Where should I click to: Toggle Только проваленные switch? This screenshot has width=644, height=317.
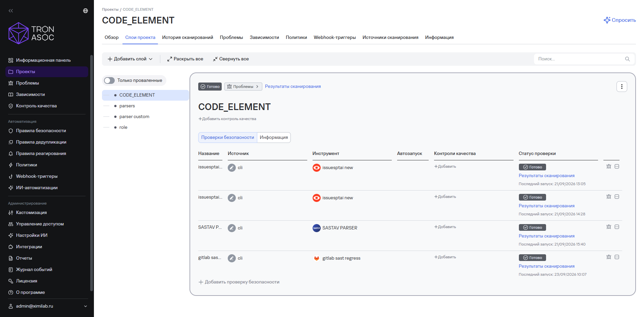click(x=109, y=81)
